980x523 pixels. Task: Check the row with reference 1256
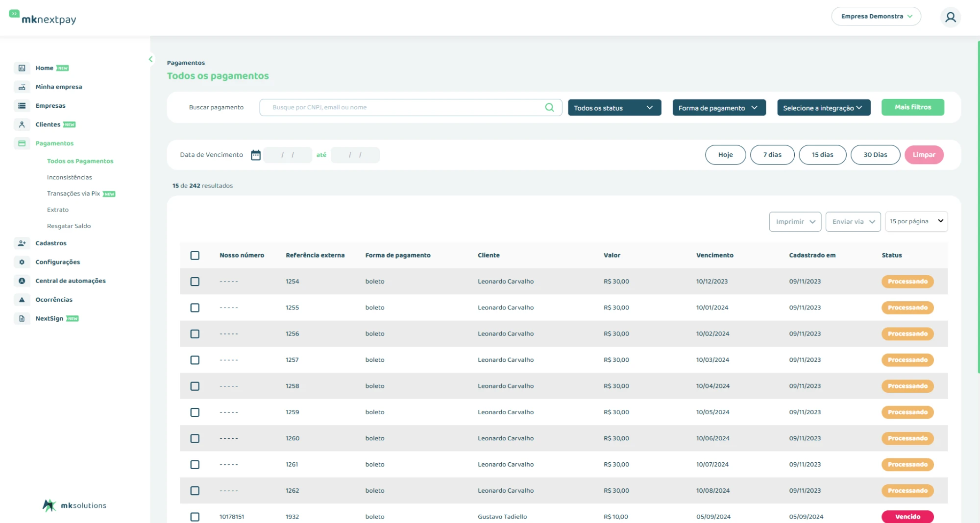[x=195, y=334]
